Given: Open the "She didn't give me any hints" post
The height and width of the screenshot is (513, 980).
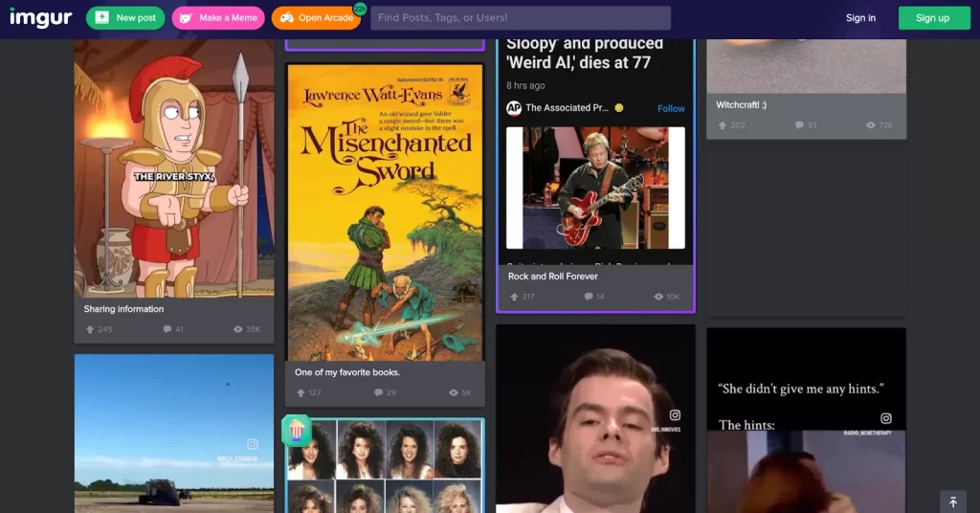Looking at the screenshot, I should pyautogui.click(x=806, y=420).
